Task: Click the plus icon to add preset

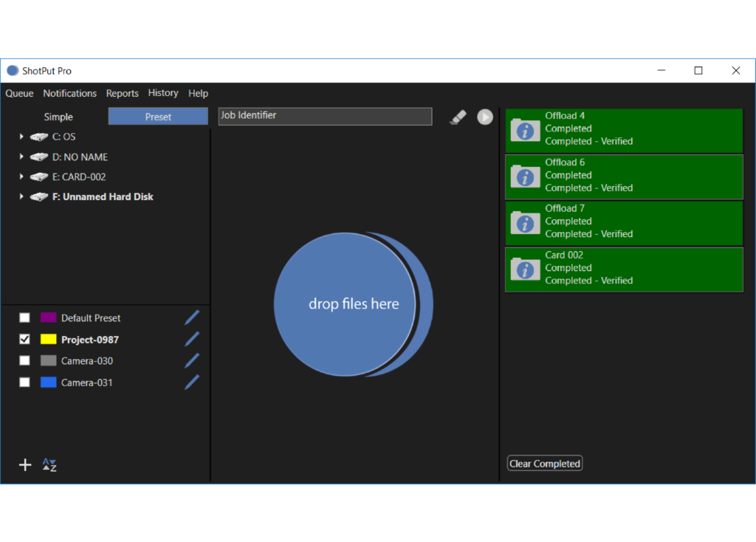Action: [x=25, y=464]
